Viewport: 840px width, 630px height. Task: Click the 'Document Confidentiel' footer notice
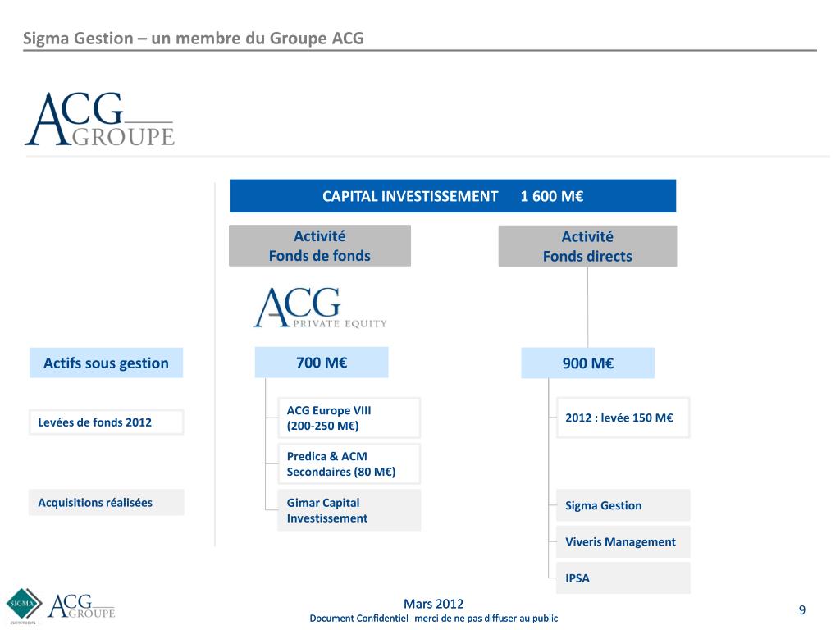coord(433,619)
